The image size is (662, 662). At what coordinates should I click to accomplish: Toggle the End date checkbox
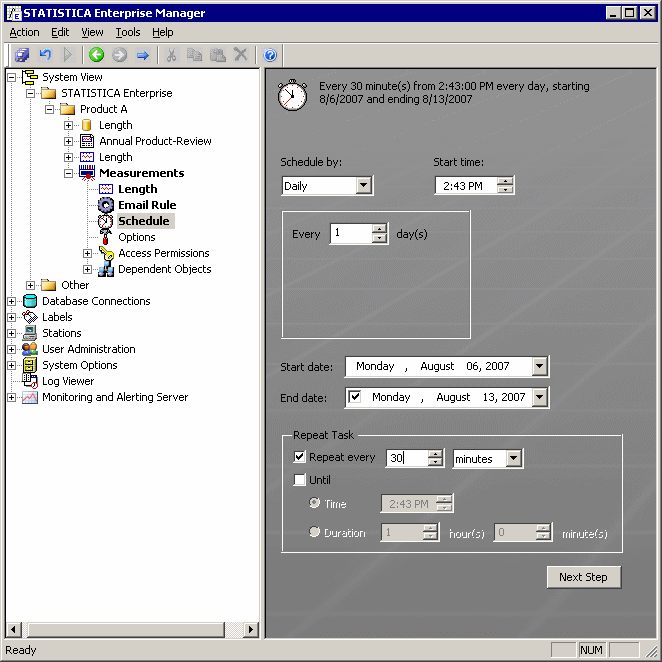tap(355, 397)
